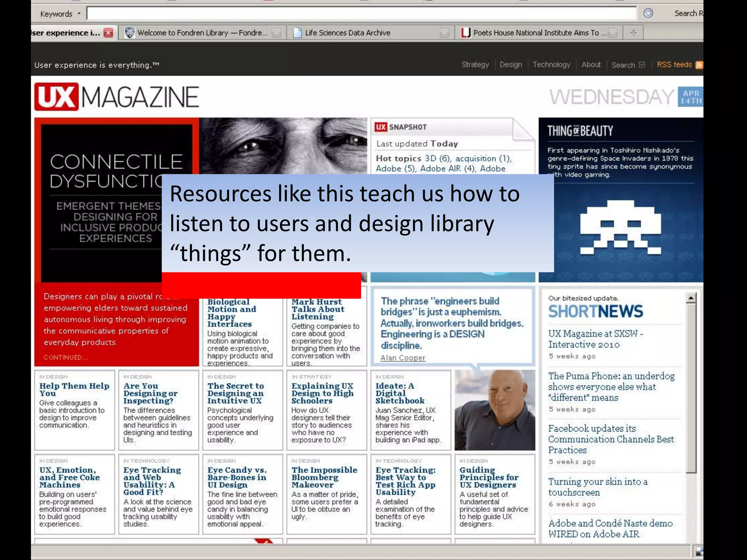Open the new tab plus button
The height and width of the screenshot is (560, 747).
[633, 33]
